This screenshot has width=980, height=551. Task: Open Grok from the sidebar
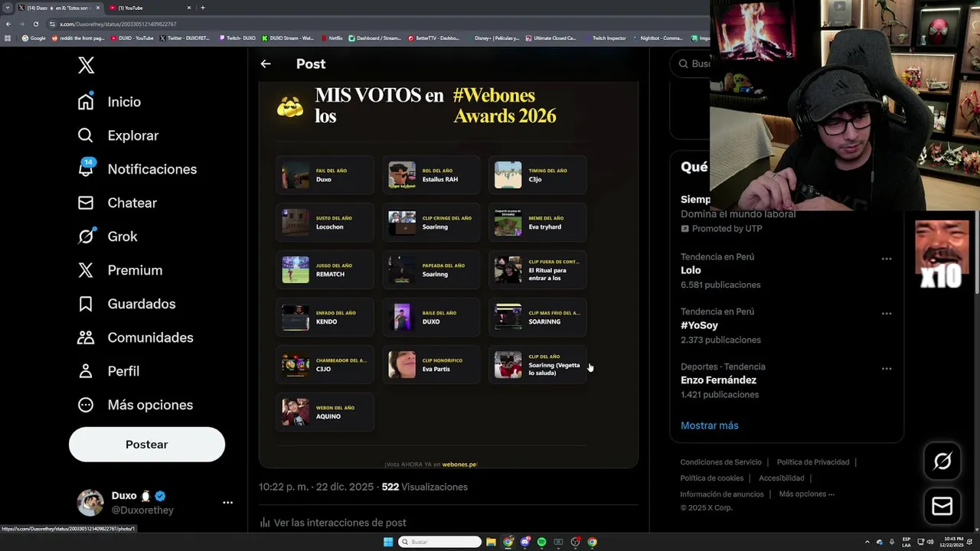pos(107,236)
